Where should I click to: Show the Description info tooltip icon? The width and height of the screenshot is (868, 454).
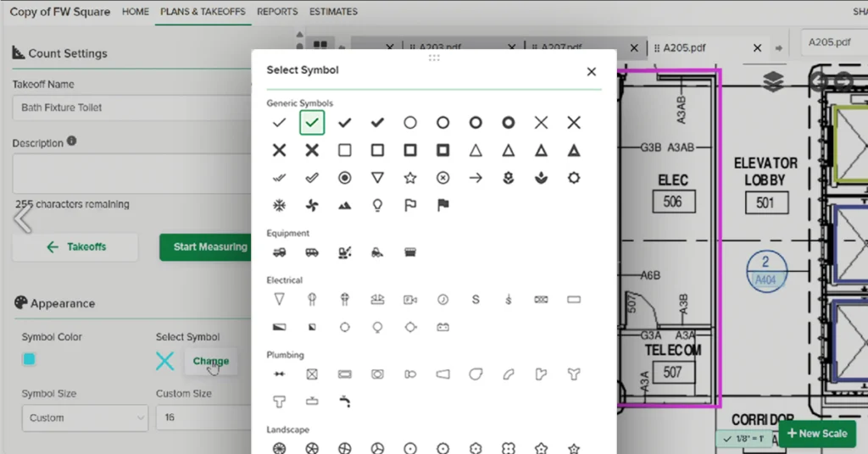click(71, 141)
